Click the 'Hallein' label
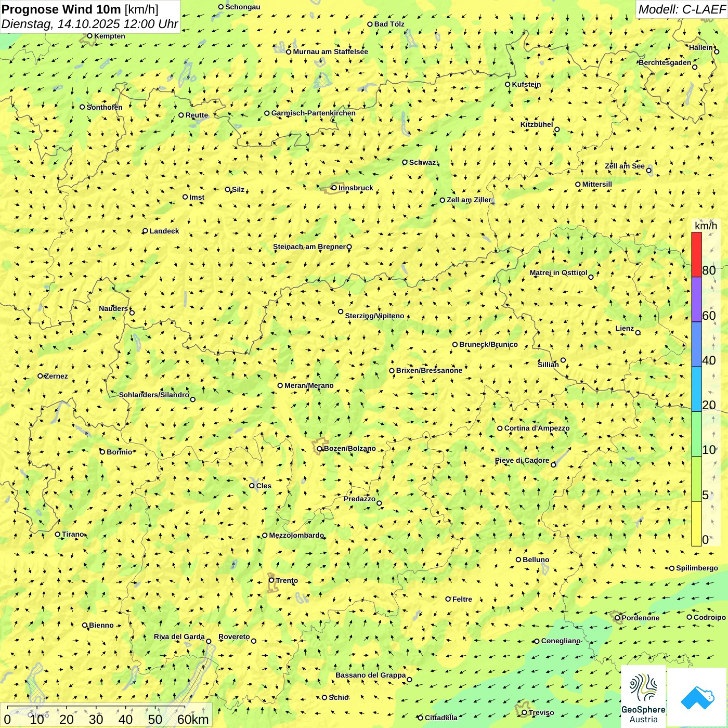 pos(701,47)
